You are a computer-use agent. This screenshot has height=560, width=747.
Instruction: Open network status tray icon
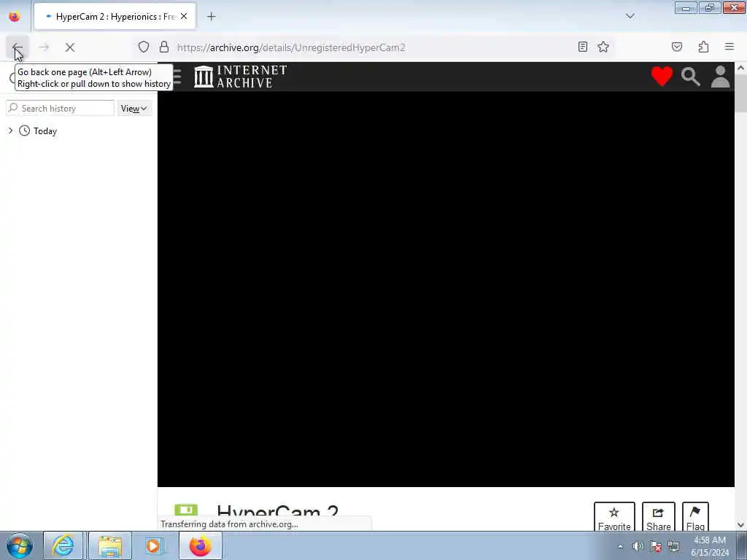click(x=673, y=546)
